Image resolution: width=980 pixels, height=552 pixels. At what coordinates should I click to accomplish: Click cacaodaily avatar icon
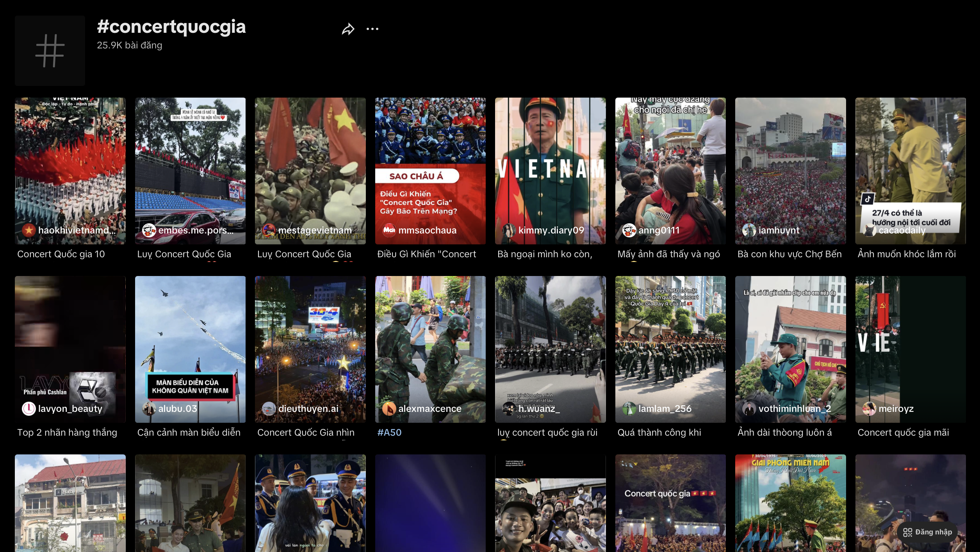[869, 230]
